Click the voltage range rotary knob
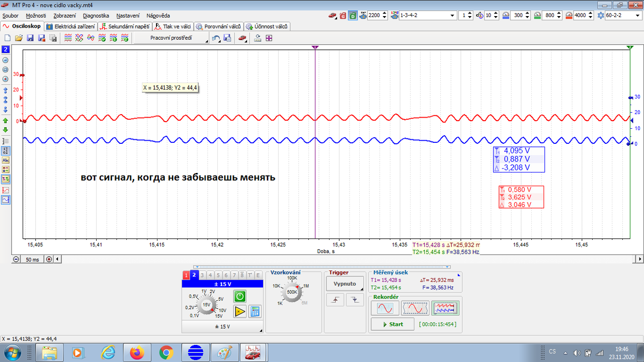This screenshot has width=644, height=362. tap(206, 305)
